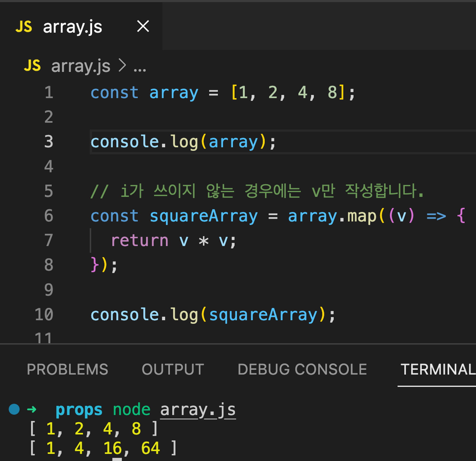The height and width of the screenshot is (461, 476).
Task: Switch to the OUTPUT panel tab
Action: (x=173, y=369)
